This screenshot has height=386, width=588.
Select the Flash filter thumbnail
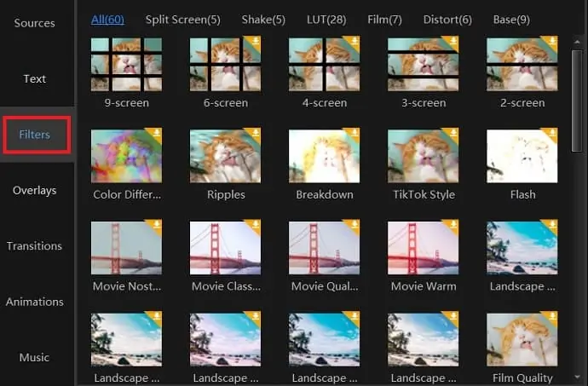(x=522, y=156)
